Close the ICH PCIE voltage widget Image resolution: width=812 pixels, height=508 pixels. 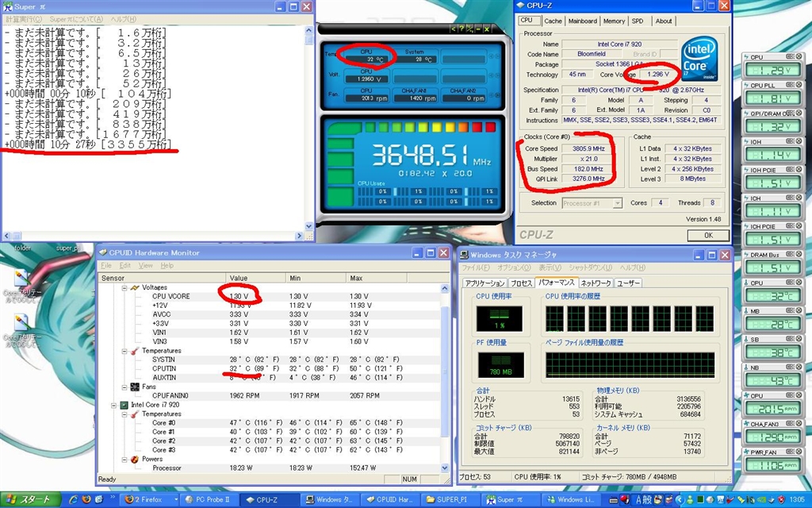click(799, 226)
